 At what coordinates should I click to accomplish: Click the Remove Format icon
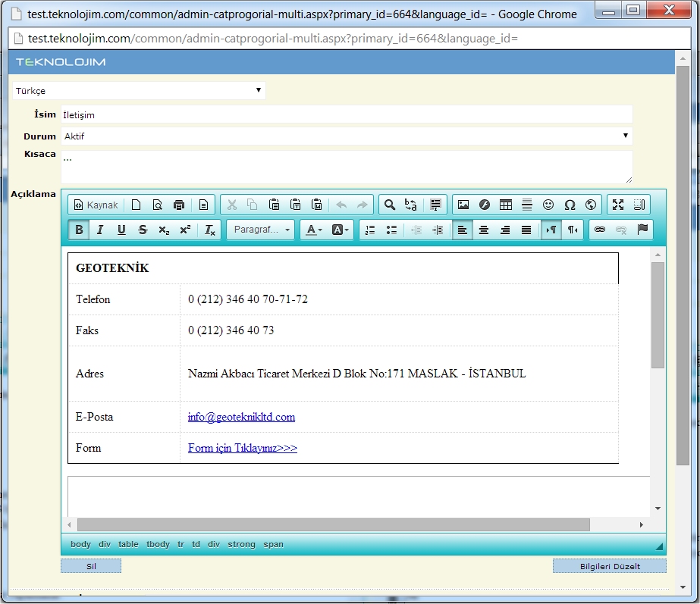(210, 230)
